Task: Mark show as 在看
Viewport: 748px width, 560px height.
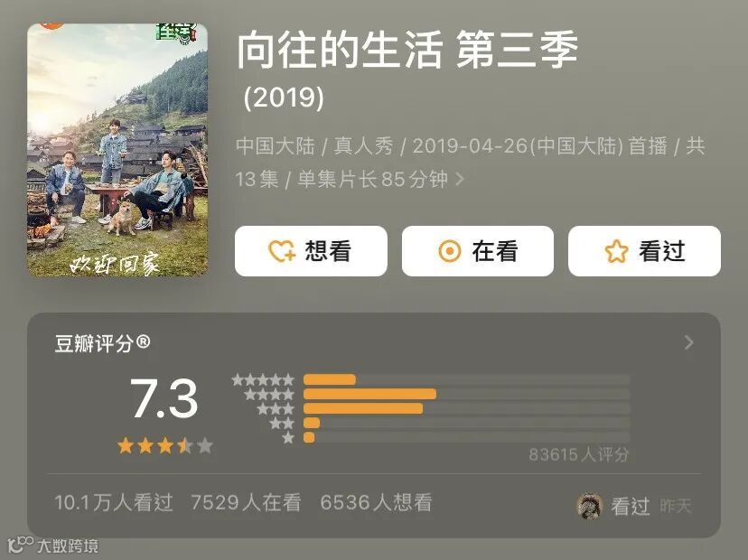Action: coord(478,251)
